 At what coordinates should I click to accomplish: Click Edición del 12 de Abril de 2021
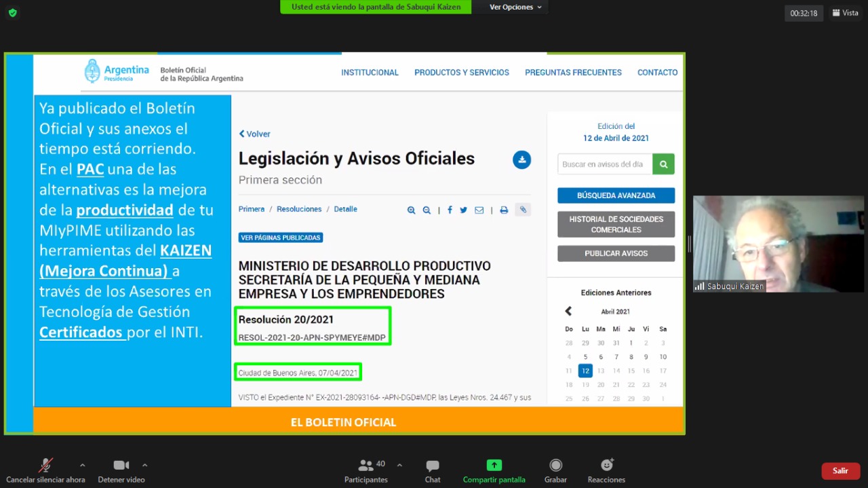(x=616, y=132)
